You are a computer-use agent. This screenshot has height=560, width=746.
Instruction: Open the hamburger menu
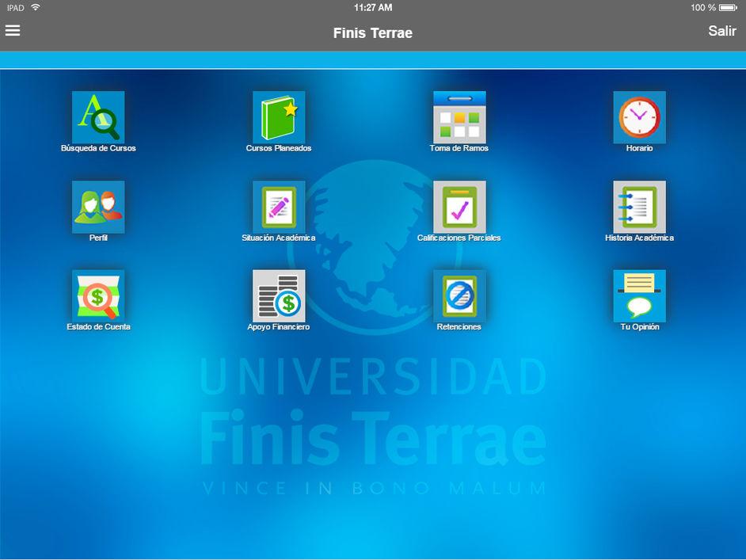coord(13,30)
